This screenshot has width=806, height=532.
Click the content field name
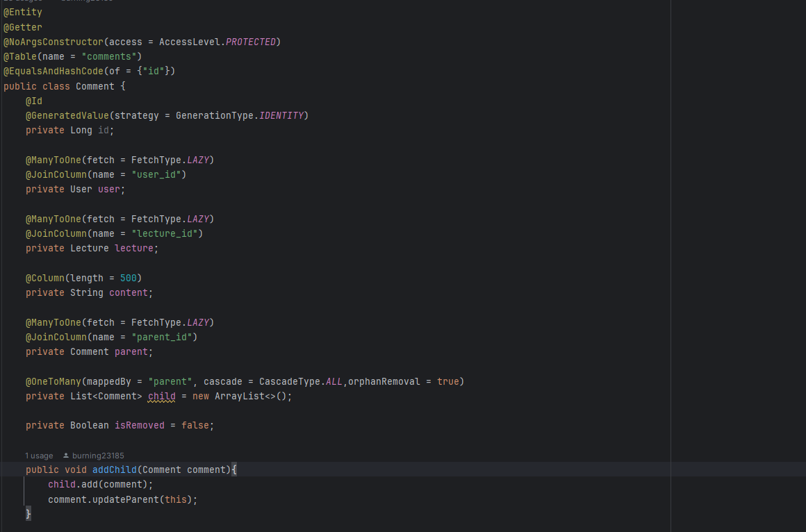(x=129, y=293)
